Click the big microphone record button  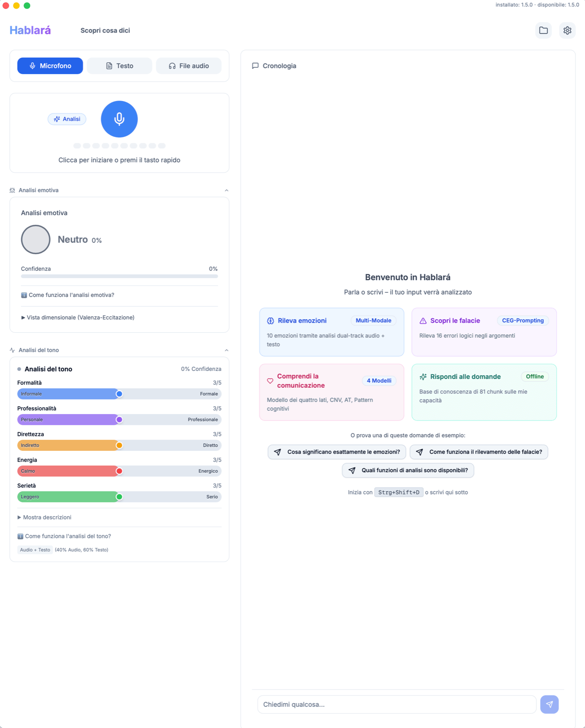click(x=119, y=119)
